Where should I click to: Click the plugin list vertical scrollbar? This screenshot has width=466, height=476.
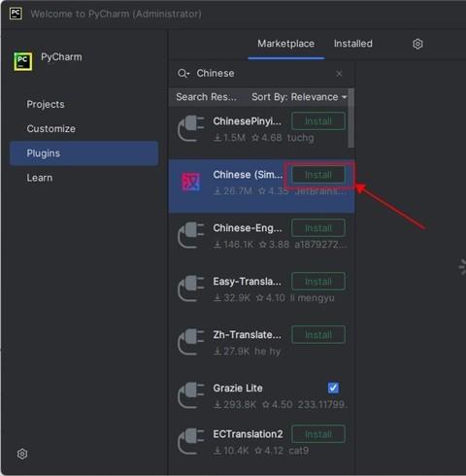click(x=350, y=118)
